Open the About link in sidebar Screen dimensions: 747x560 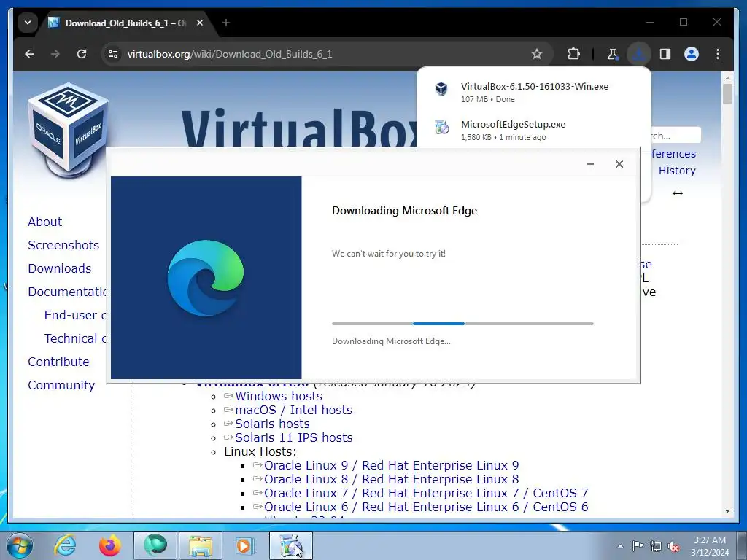coord(44,222)
